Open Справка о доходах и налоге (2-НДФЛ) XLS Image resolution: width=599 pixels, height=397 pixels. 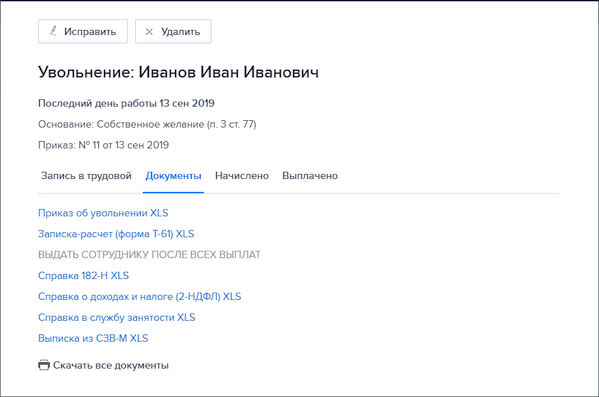139,297
